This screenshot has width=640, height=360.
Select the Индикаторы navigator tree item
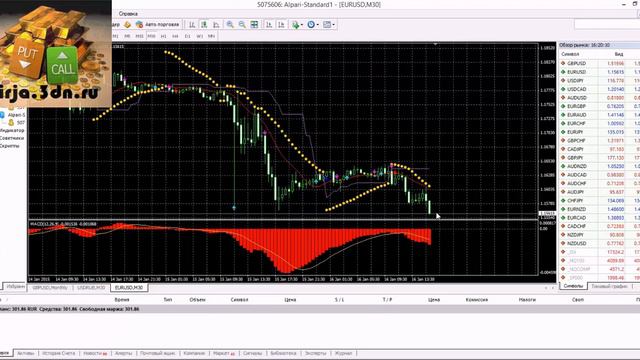point(12,130)
